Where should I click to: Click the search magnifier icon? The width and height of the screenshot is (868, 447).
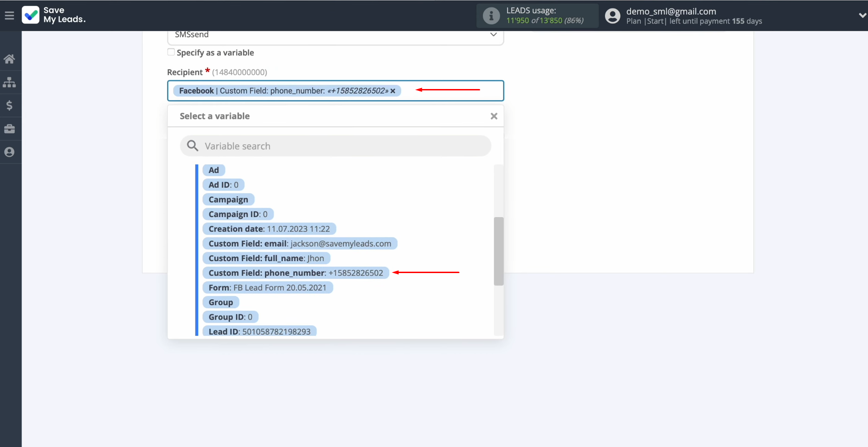click(193, 146)
